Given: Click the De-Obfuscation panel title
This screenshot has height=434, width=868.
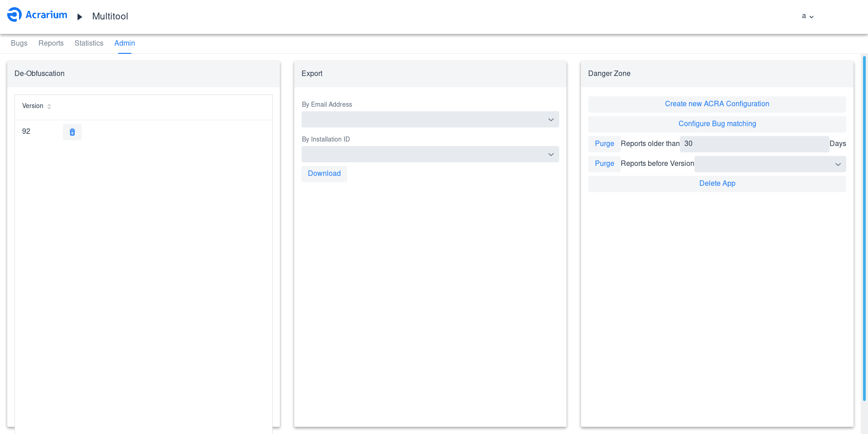Looking at the screenshot, I should pos(39,74).
